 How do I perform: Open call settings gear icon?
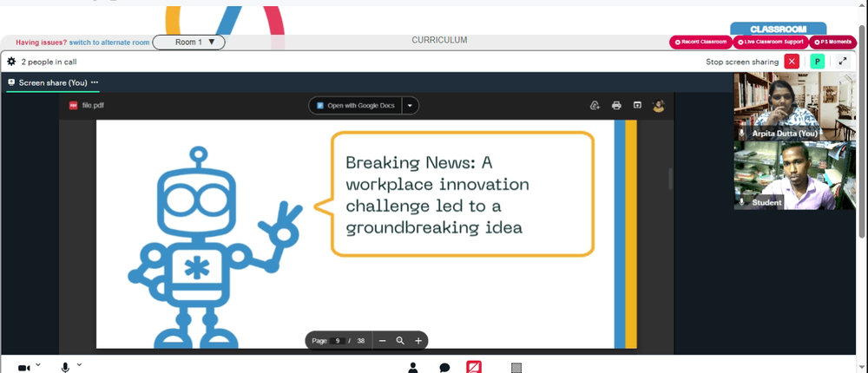[11, 62]
